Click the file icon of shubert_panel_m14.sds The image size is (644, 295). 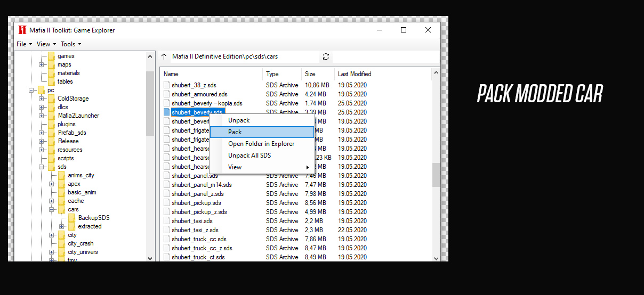click(166, 185)
